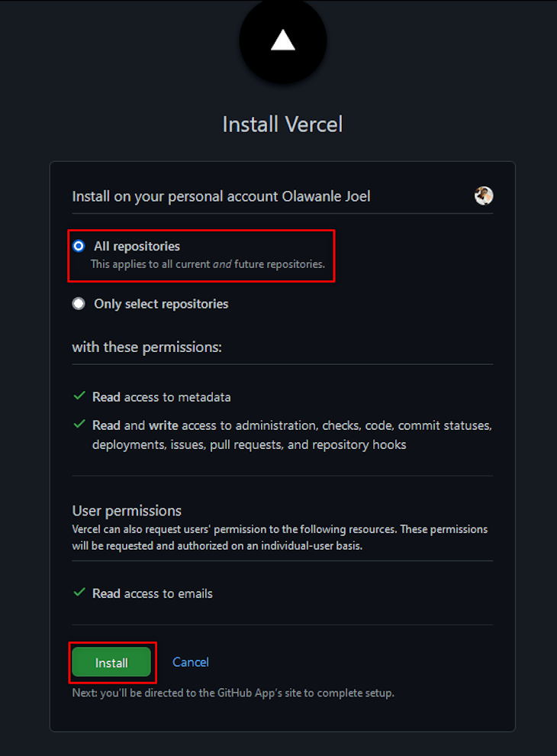The width and height of the screenshot is (557, 756).
Task: Click the checkmark beside Read and write access
Action: 79,424
